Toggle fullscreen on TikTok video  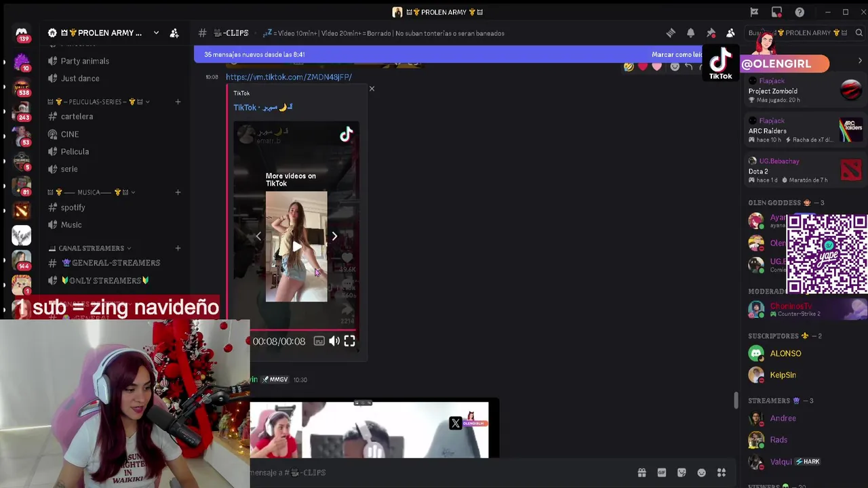coord(349,342)
